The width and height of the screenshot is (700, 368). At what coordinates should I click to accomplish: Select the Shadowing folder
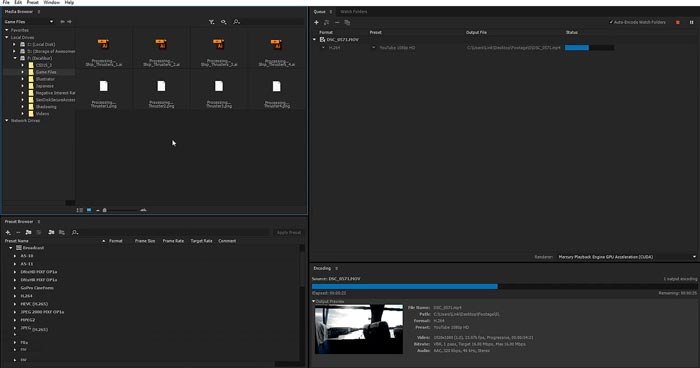click(x=46, y=107)
